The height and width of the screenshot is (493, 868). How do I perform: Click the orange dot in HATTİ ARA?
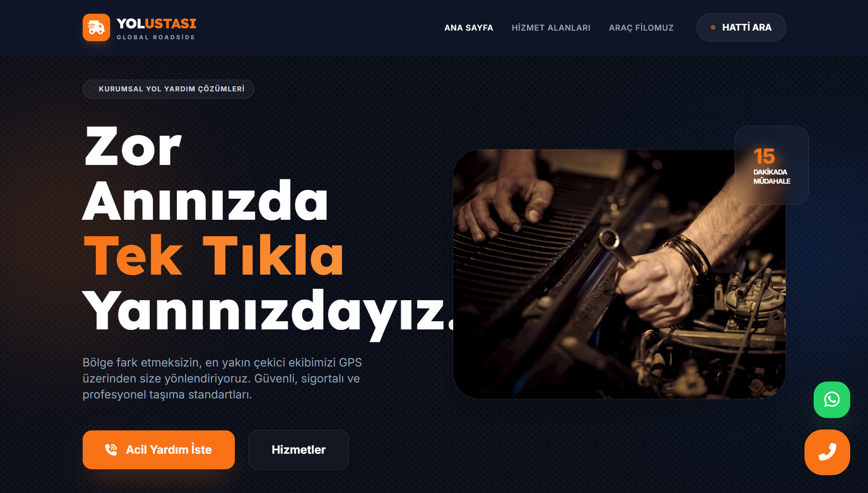(713, 27)
